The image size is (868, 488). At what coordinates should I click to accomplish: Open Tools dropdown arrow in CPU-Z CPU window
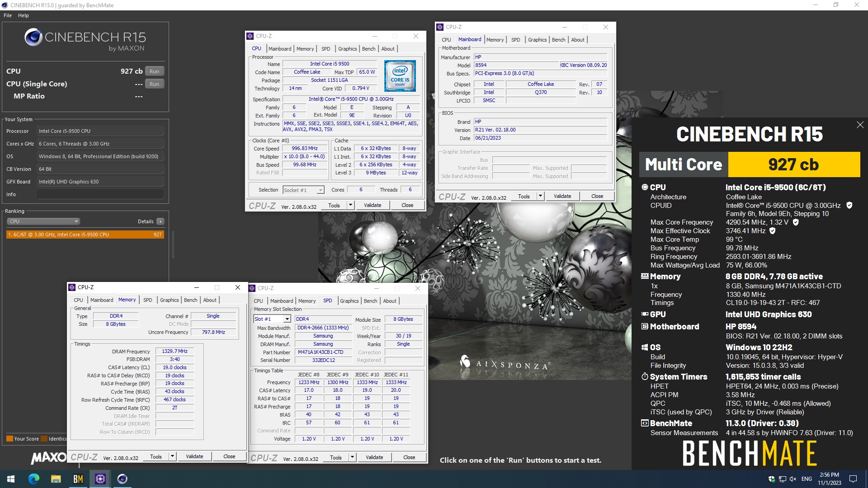point(350,205)
